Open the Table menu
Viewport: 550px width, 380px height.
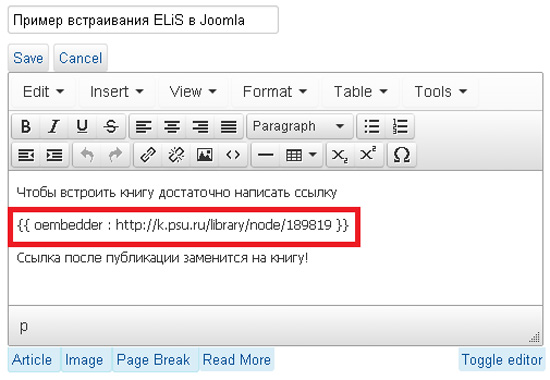(360, 92)
